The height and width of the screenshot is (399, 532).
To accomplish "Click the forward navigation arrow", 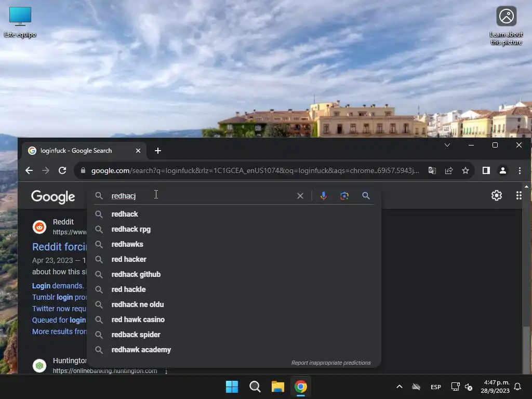I will click(x=46, y=170).
